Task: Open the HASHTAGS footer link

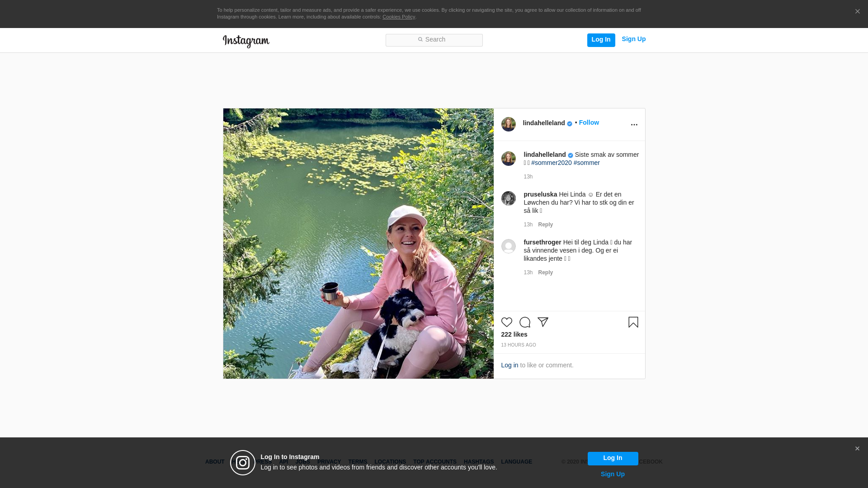Action: [478, 462]
